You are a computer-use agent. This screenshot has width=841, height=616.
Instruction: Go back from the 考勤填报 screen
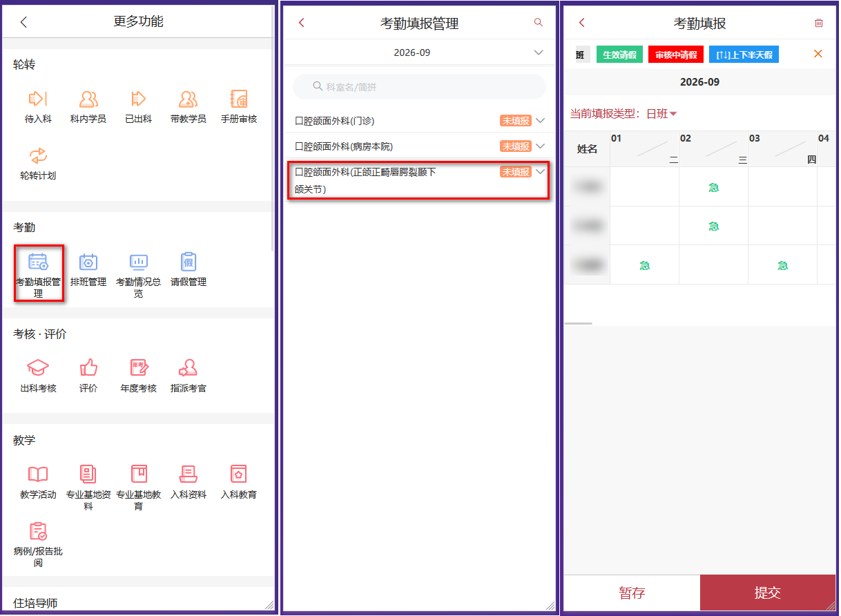click(581, 23)
